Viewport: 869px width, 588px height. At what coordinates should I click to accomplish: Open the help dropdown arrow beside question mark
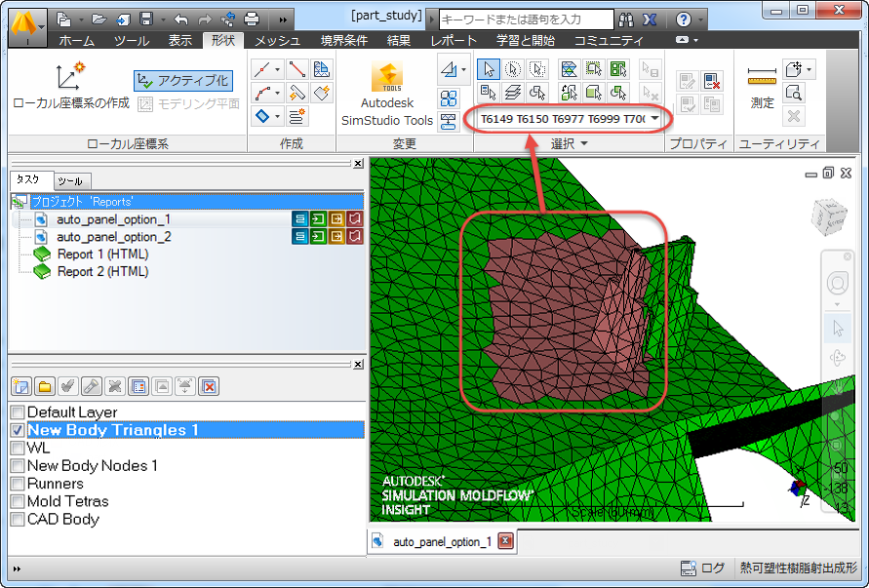tap(700, 20)
